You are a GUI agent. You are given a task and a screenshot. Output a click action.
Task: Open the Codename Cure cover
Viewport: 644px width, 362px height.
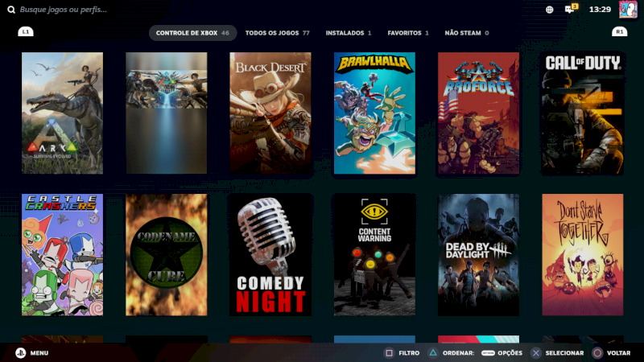tap(167, 255)
